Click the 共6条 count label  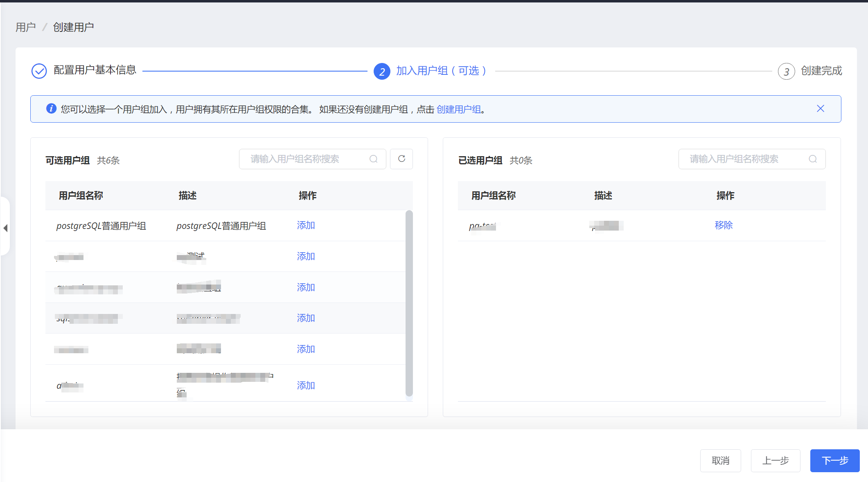pyautogui.click(x=108, y=161)
